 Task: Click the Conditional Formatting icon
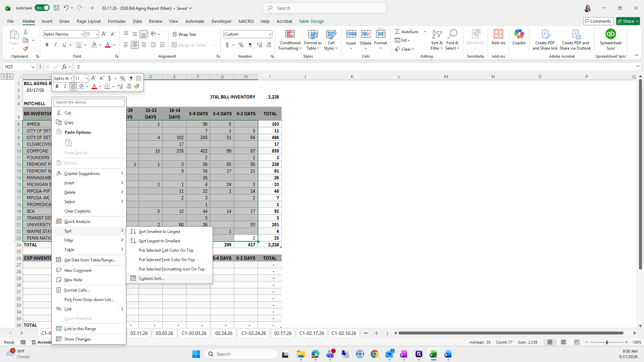click(290, 35)
